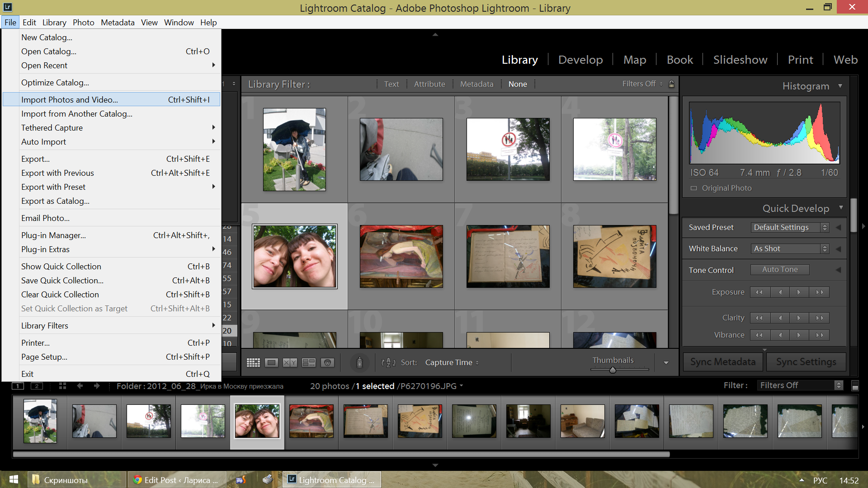Go back with filmstrip left arrow
Screen dimensions: 868x488
(x=80, y=386)
